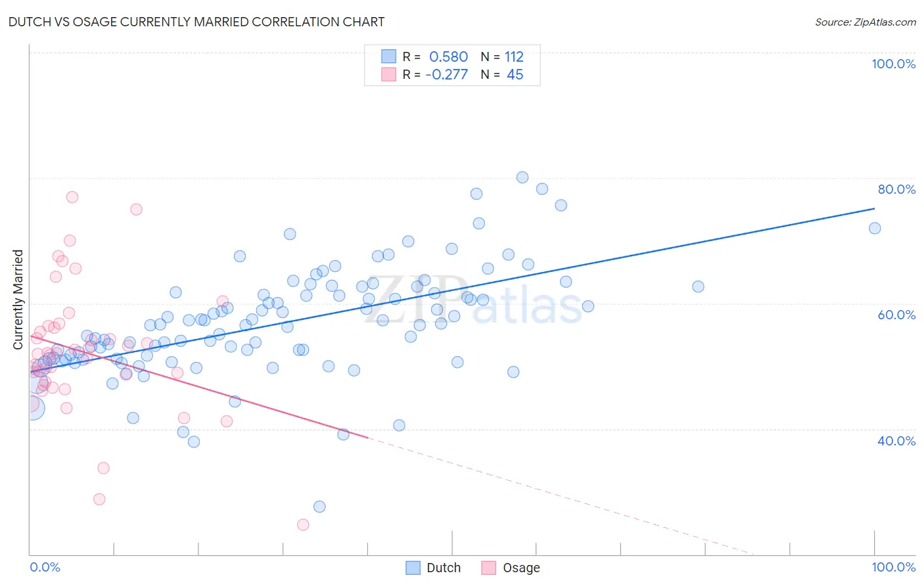Image resolution: width=924 pixels, height=586 pixels.
Task: Click the Osage legend label at bottom
Action: click(x=521, y=568)
